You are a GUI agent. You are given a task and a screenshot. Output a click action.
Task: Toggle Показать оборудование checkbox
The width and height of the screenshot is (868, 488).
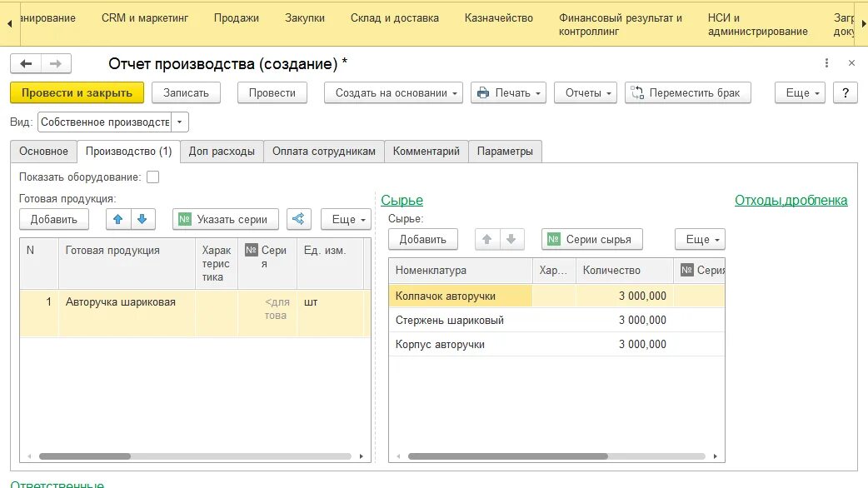pyautogui.click(x=152, y=177)
